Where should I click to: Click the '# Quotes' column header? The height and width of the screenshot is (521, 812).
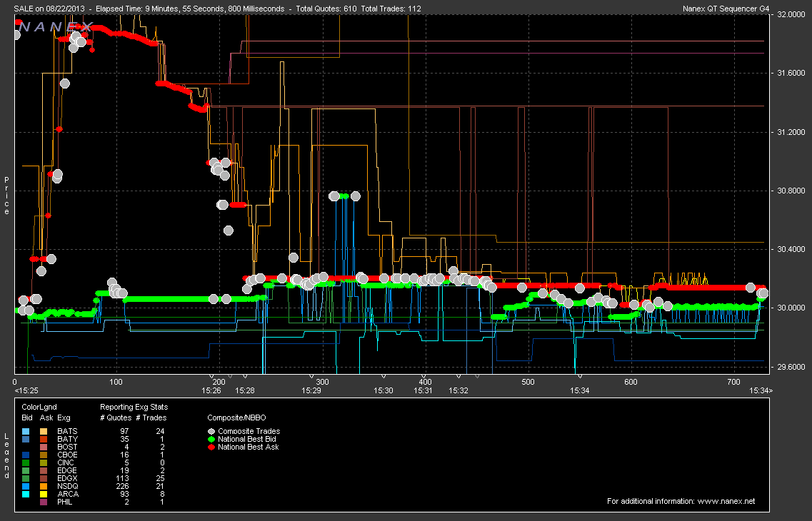coord(116,418)
